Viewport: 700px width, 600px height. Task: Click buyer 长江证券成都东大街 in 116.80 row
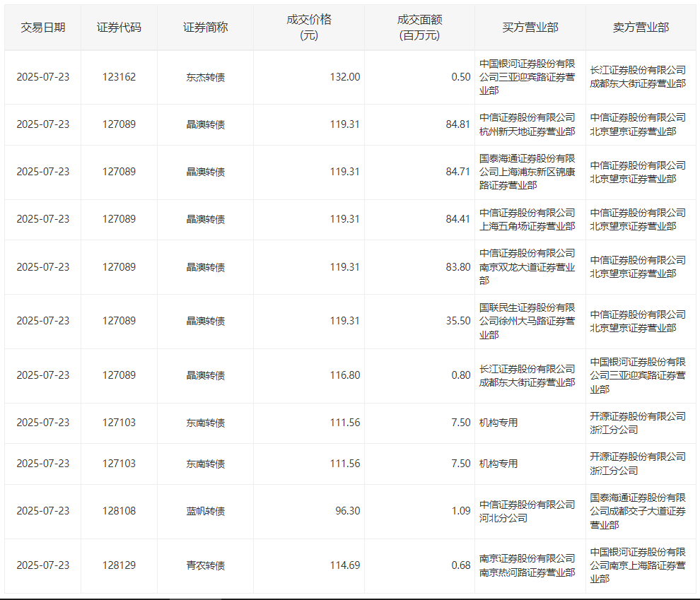527,375
